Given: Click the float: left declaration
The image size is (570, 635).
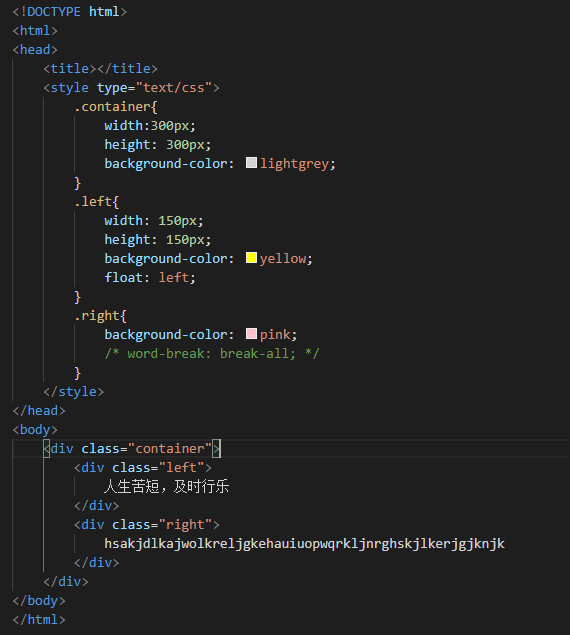Looking at the screenshot, I should 150,278.
